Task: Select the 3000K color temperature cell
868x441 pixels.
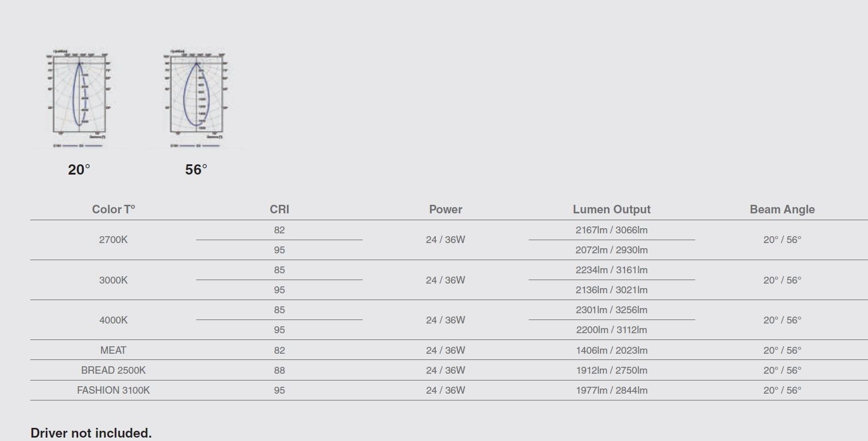Action: click(x=113, y=280)
